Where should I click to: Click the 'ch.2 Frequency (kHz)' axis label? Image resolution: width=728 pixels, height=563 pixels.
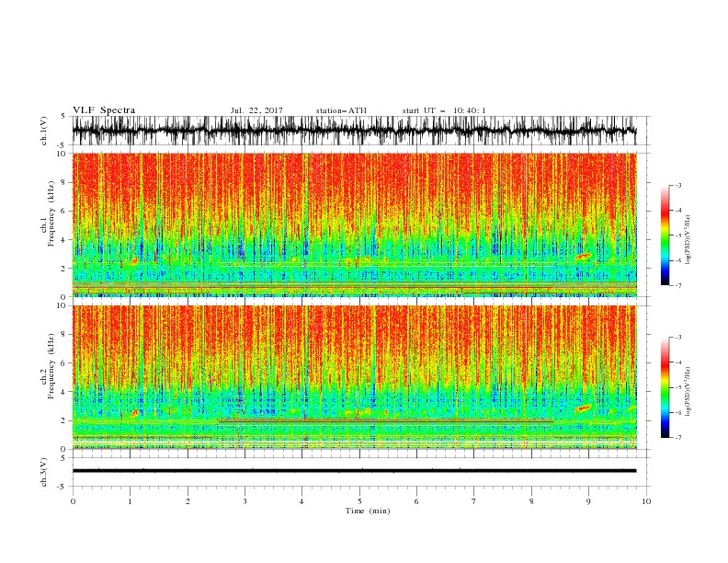48,366
